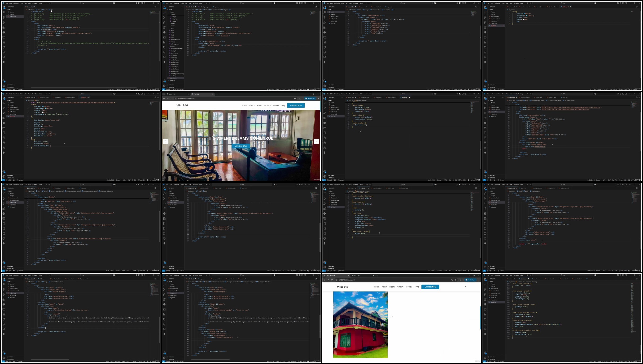
Task: Open Extensions view in the villa-logo.png tab window
Action: click(x=164, y=27)
